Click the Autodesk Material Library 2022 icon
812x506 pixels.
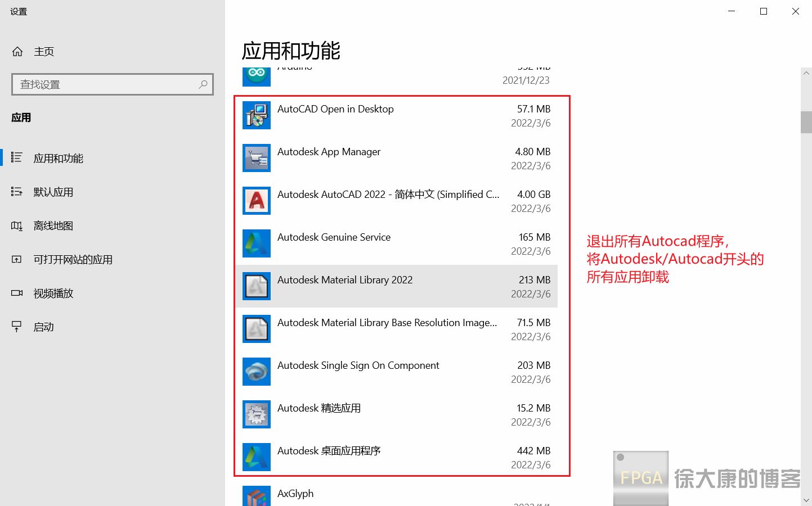[257, 286]
